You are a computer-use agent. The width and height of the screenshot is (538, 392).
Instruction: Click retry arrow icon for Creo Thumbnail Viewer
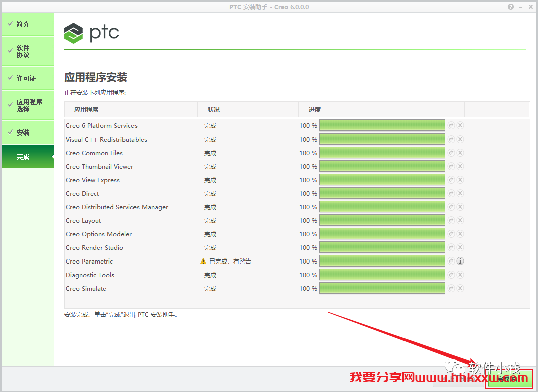pos(451,166)
